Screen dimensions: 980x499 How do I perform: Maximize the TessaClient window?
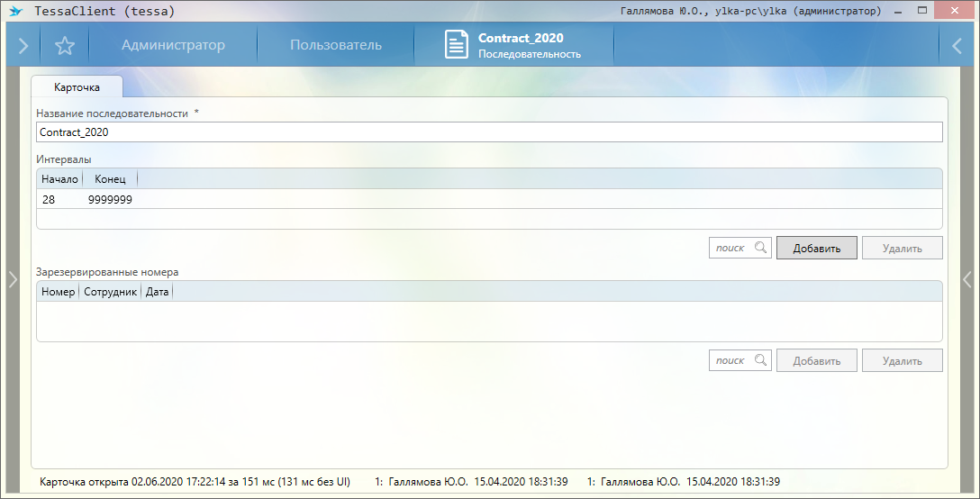pos(921,11)
